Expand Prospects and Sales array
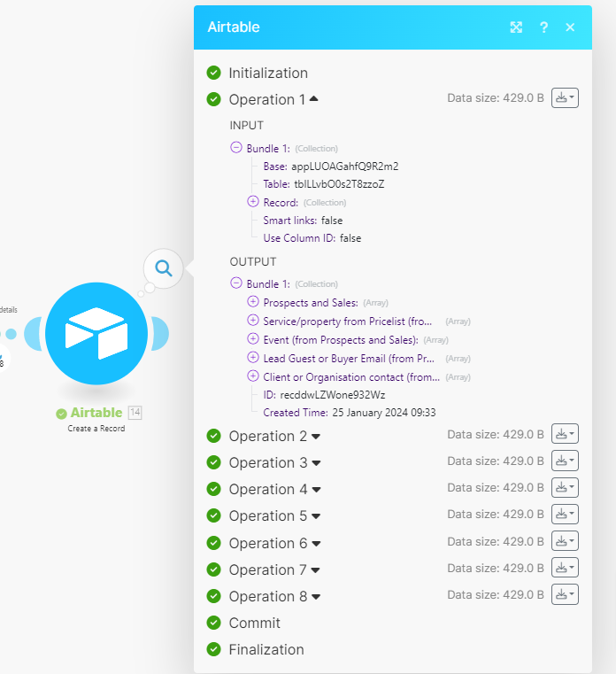 click(x=253, y=302)
